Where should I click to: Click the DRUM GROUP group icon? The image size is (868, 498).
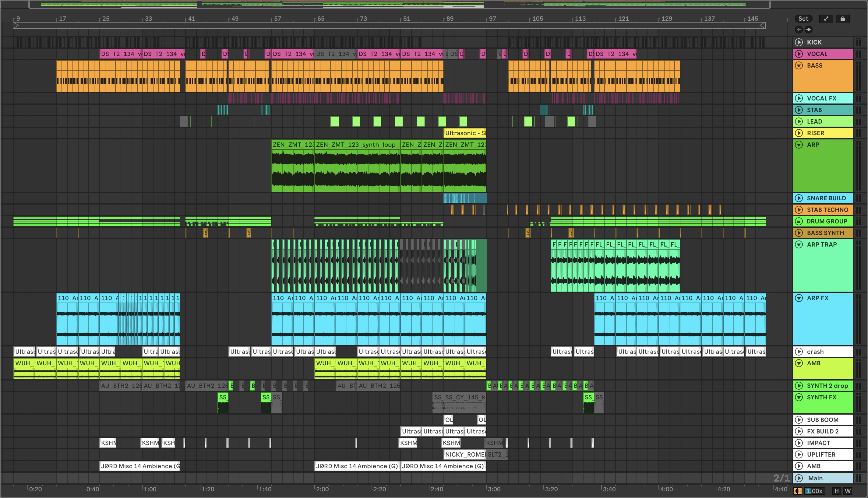coord(799,221)
